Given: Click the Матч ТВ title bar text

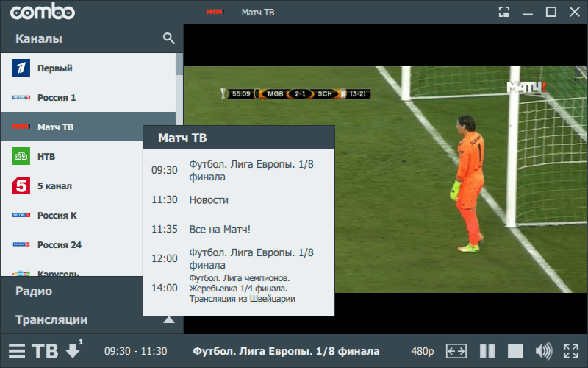Looking at the screenshot, I should point(258,13).
